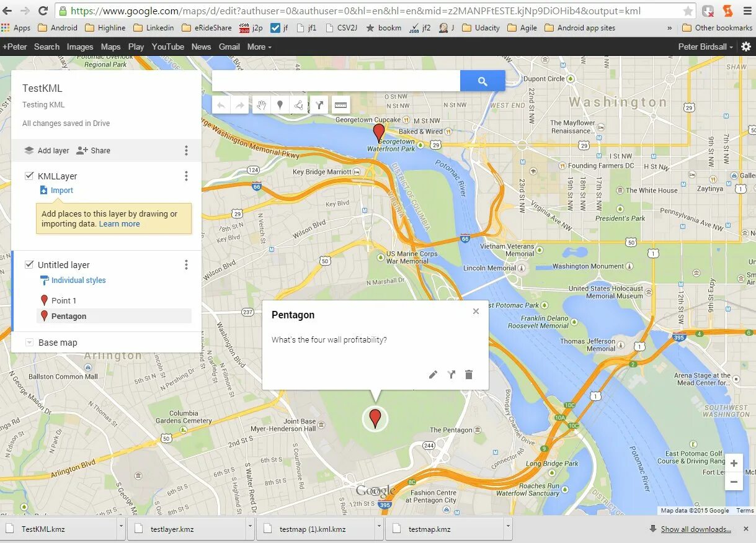
Task: Edit the Pentagon marker with pencil icon
Action: pos(433,374)
